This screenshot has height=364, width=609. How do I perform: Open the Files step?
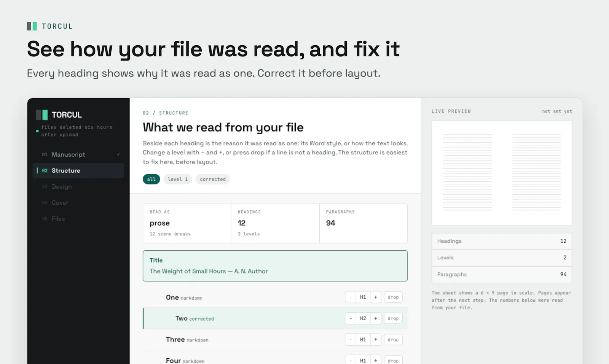(78, 219)
